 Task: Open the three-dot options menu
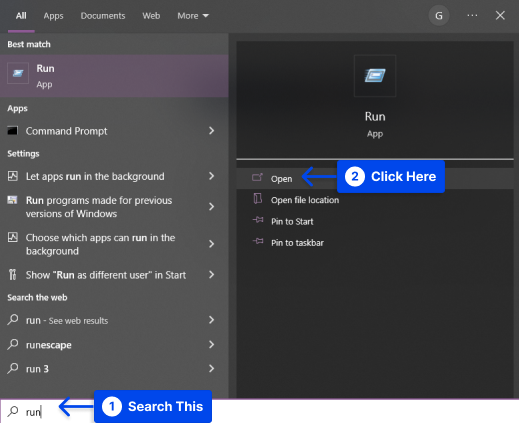tap(472, 15)
